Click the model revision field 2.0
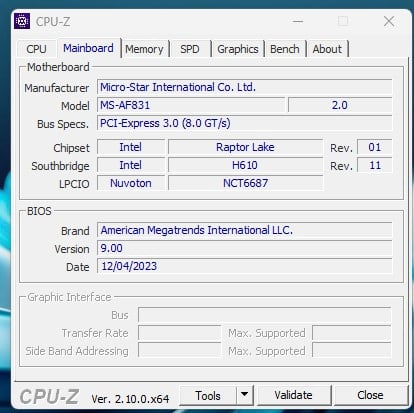The height and width of the screenshot is (413, 414). (x=340, y=105)
